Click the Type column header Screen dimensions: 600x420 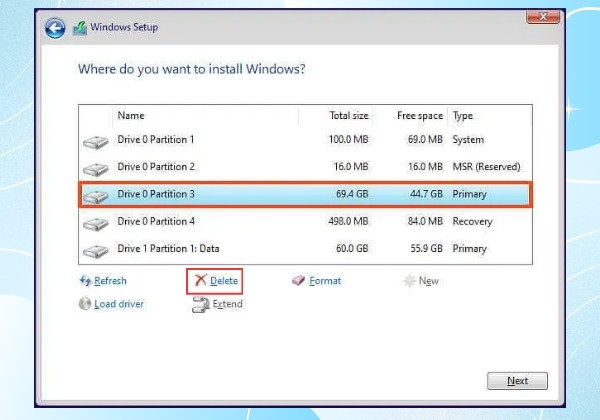pyautogui.click(x=463, y=116)
